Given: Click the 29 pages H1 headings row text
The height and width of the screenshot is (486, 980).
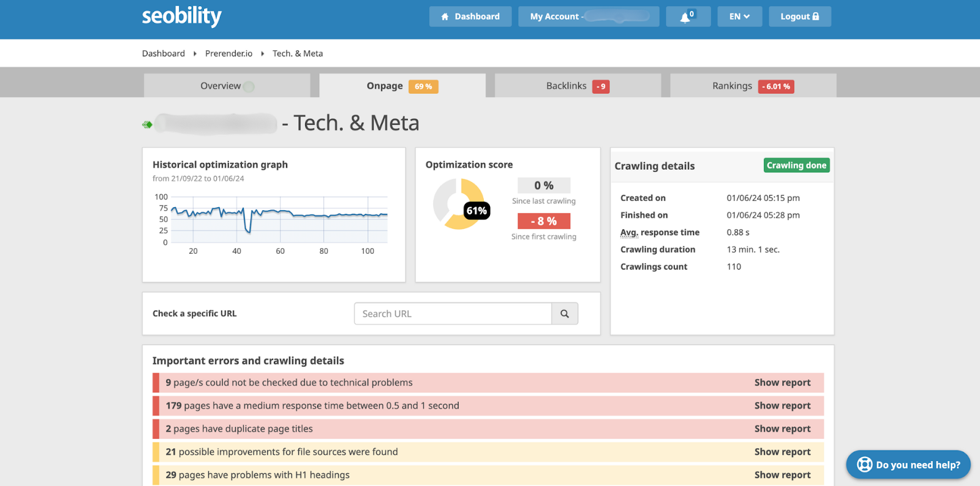Looking at the screenshot, I should coord(258,475).
